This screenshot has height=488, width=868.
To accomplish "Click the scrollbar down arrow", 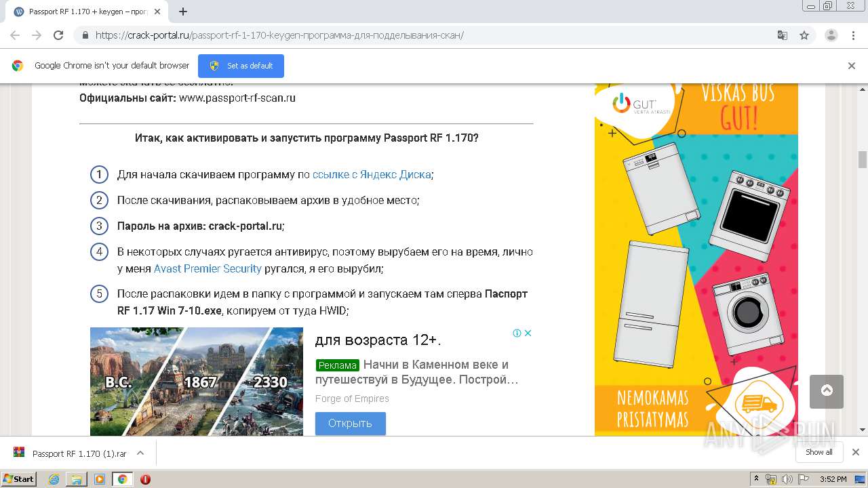I will point(863,430).
